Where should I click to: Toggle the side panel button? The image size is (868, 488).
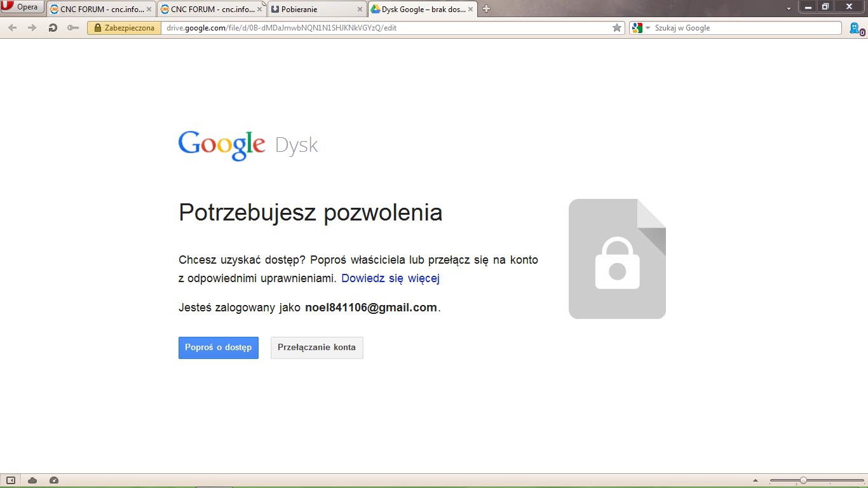click(11, 480)
